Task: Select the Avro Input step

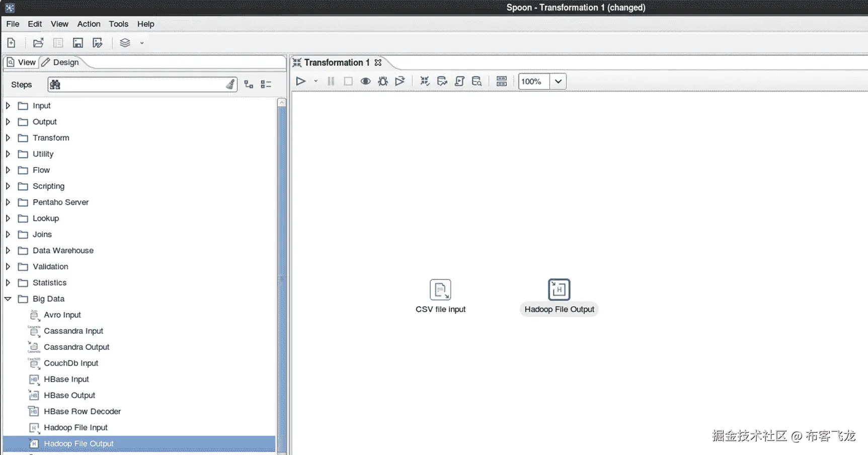Action: point(62,315)
